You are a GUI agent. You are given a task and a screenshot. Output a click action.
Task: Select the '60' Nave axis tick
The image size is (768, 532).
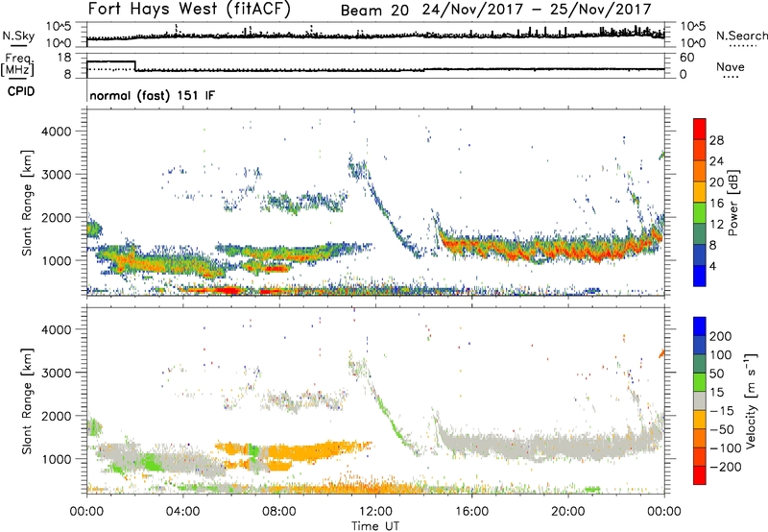click(687, 58)
